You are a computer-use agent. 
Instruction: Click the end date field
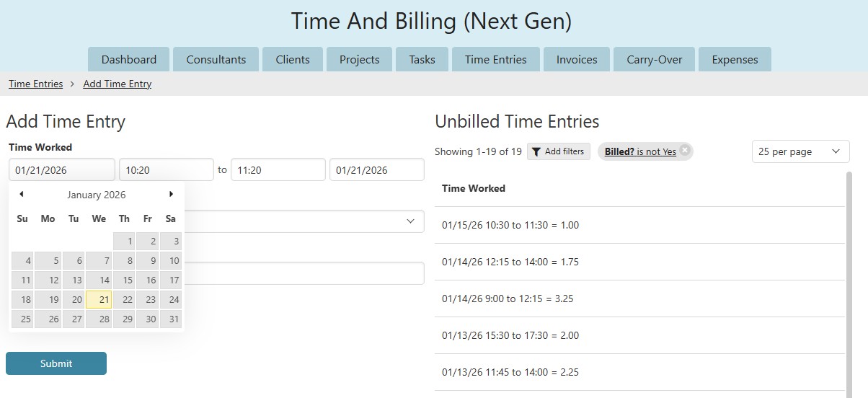coord(376,170)
